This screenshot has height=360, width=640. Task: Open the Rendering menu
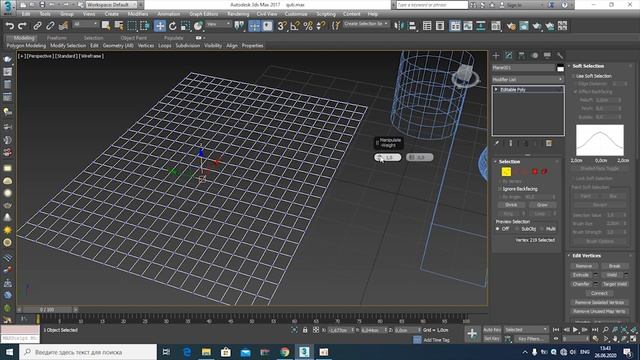click(x=238, y=14)
